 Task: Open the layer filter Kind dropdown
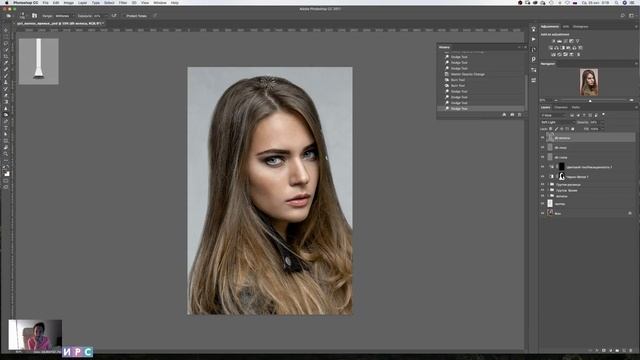553,116
